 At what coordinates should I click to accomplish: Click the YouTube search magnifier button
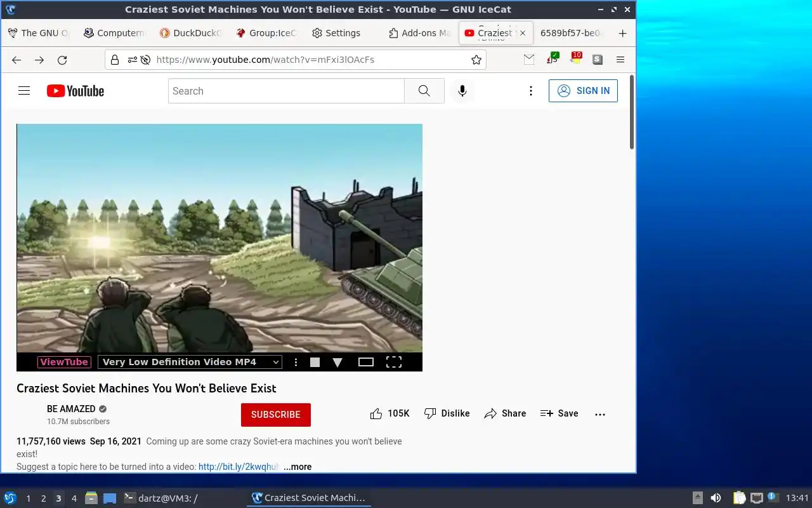pos(424,91)
